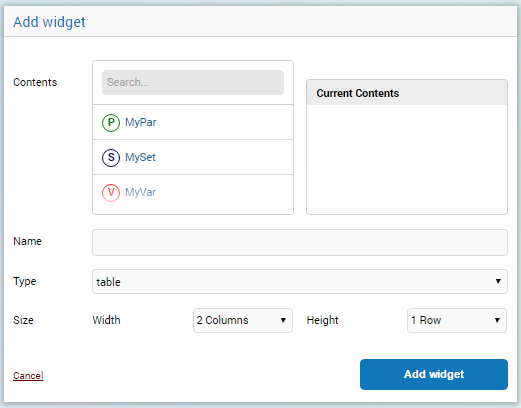This screenshot has width=521, height=408.
Task: Open the Height 1 Row dropdown
Action: click(457, 320)
